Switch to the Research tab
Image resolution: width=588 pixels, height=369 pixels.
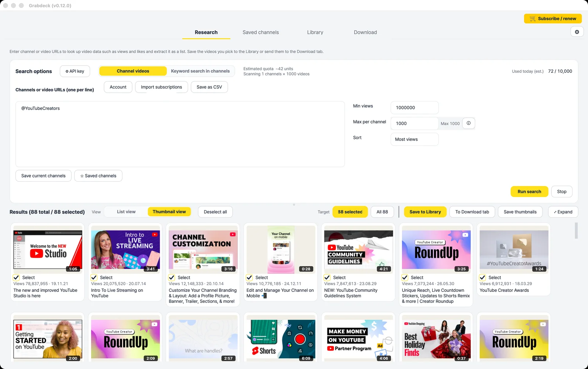(x=206, y=32)
